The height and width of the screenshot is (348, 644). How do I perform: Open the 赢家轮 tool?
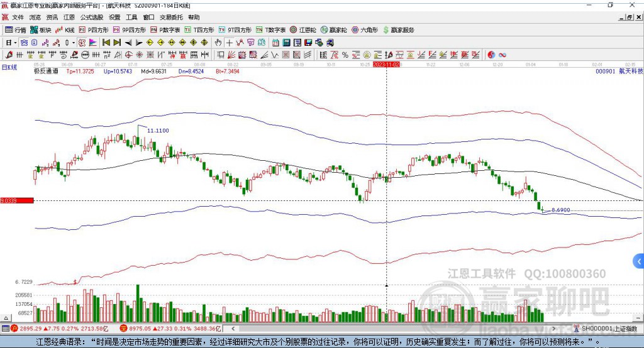point(334,30)
